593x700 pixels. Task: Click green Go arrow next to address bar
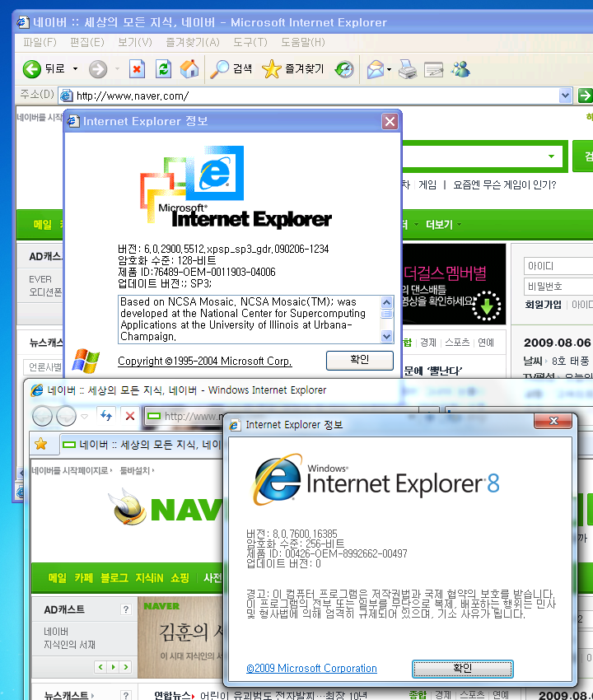(585, 95)
